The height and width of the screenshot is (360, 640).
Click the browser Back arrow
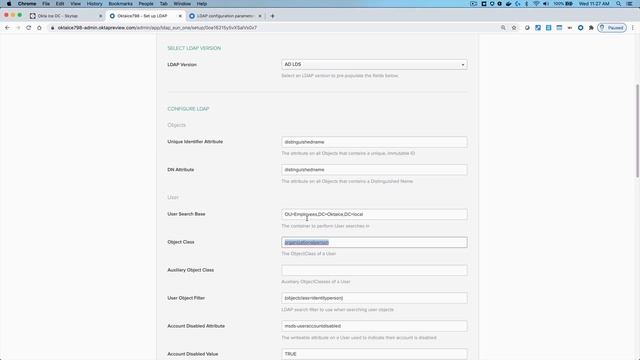(7, 28)
